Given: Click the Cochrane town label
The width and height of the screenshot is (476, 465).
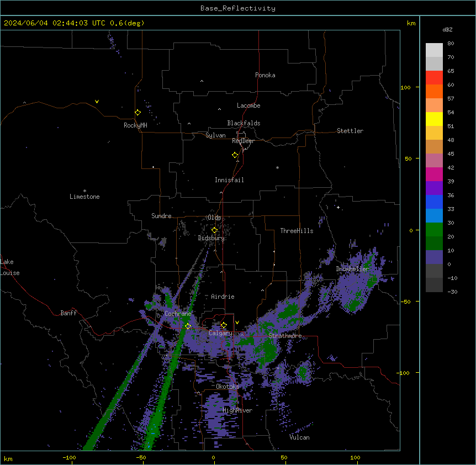Looking at the screenshot, I should pyautogui.click(x=178, y=314).
